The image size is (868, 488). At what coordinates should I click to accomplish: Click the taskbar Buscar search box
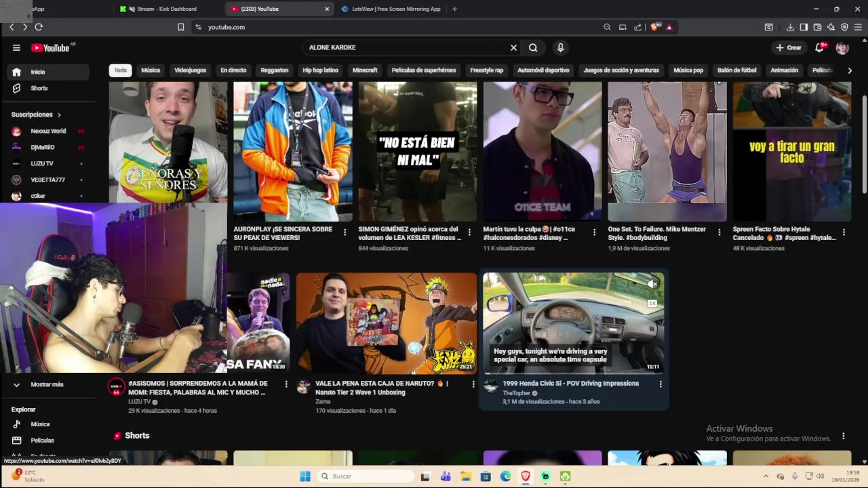pyautogui.click(x=365, y=476)
